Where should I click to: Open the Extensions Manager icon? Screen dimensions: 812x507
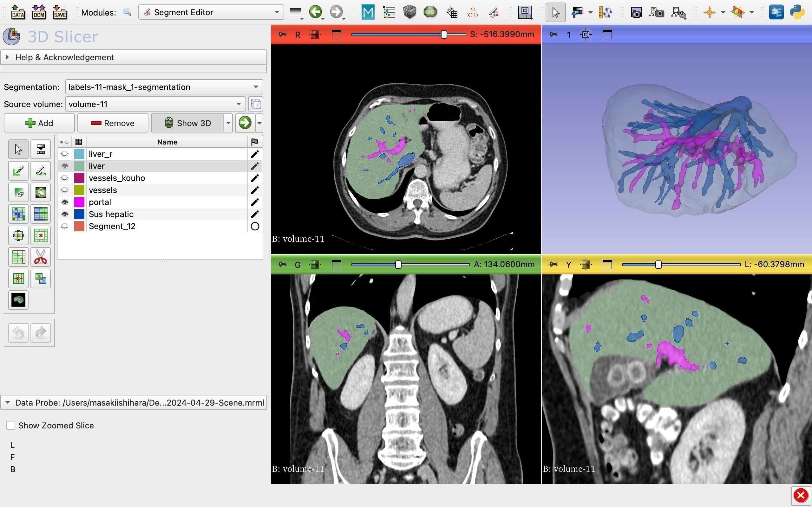[776, 12]
